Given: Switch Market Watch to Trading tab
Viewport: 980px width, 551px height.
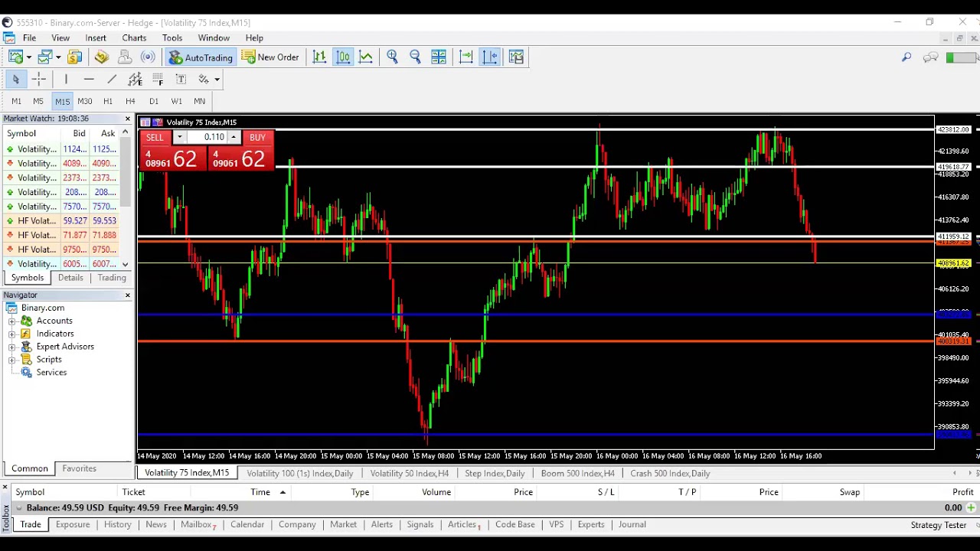Looking at the screenshot, I should (x=112, y=278).
